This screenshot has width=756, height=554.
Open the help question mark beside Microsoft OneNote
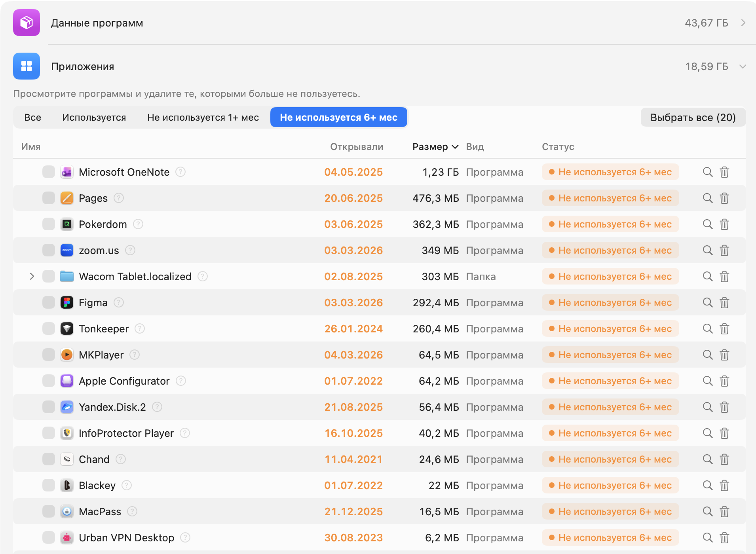[x=180, y=172]
